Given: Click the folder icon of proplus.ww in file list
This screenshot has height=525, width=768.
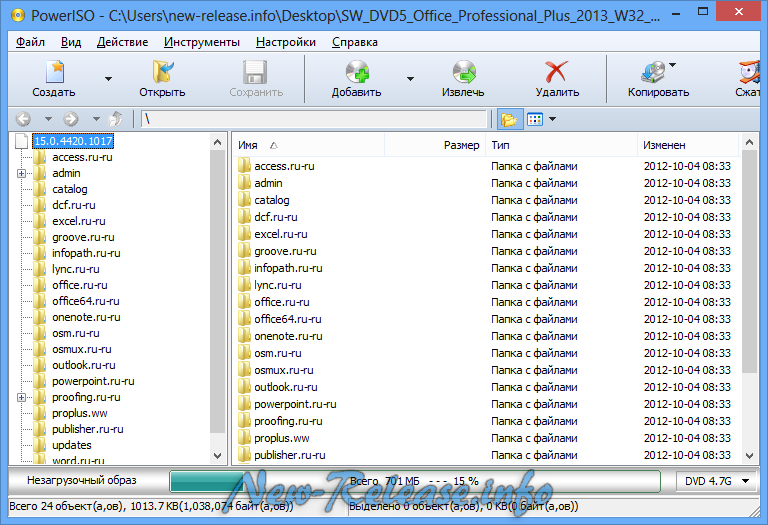Looking at the screenshot, I should 244,438.
